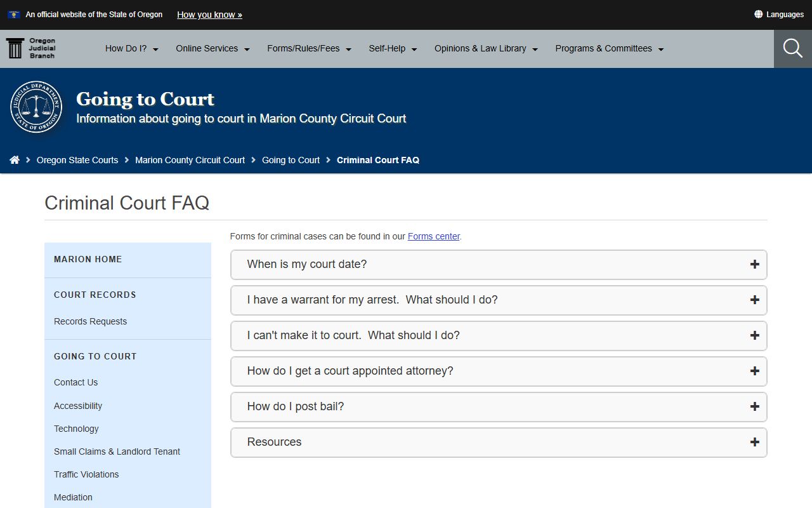Go to the home icon in breadcrumb
The width and height of the screenshot is (812, 508).
[x=15, y=160]
